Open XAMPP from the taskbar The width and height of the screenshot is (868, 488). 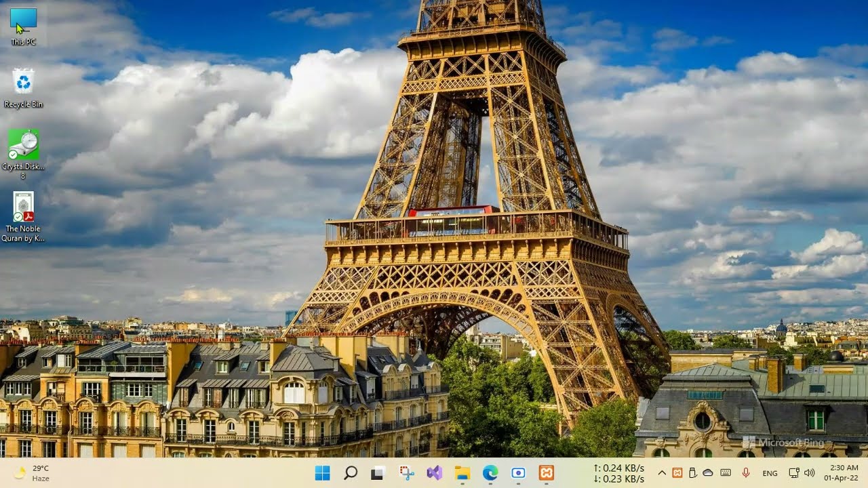click(547, 473)
